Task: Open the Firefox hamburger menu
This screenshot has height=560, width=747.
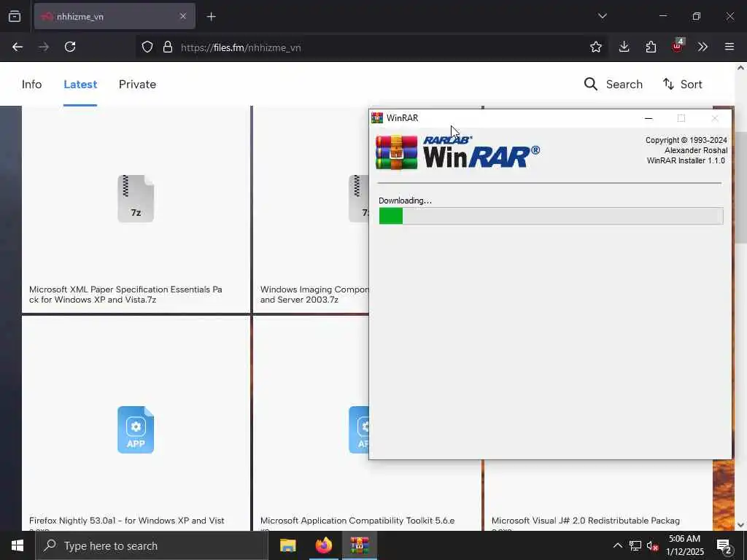Action: tap(729, 47)
